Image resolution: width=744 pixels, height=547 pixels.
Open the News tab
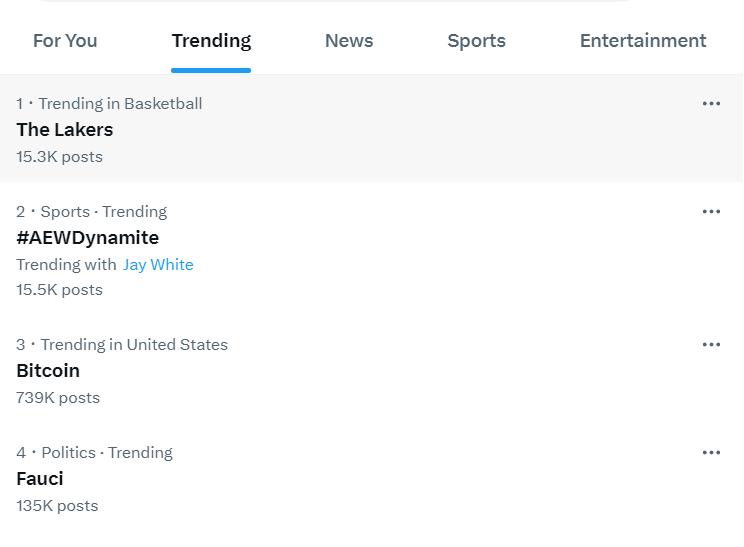[x=349, y=41]
